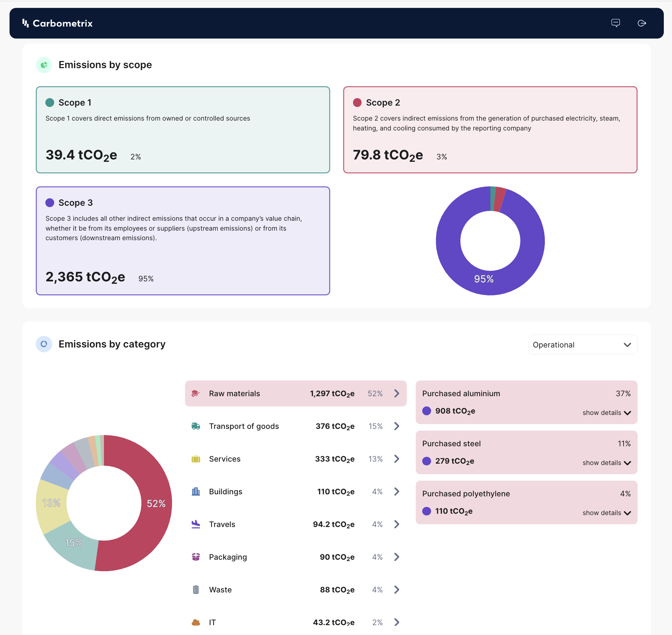Click the Services briefcase icon
672x635 pixels.
point(196,459)
